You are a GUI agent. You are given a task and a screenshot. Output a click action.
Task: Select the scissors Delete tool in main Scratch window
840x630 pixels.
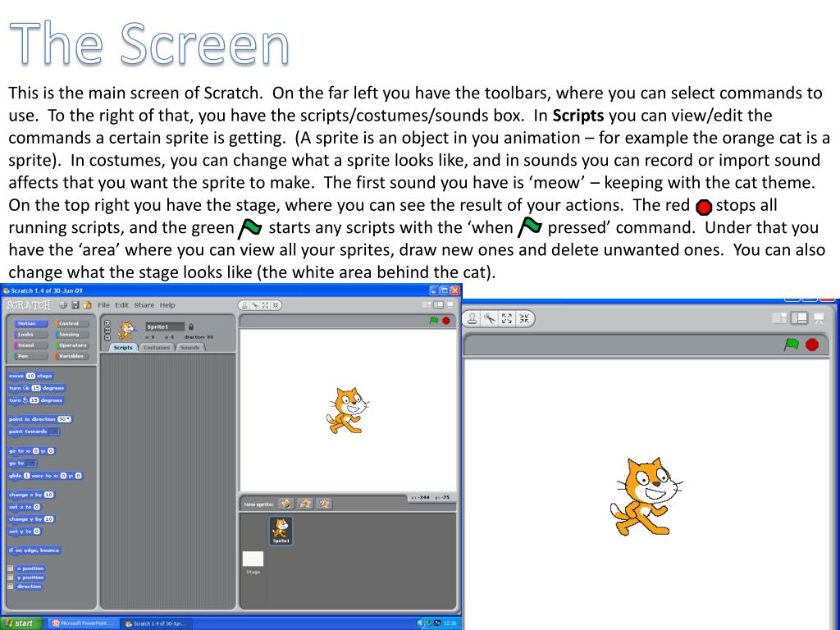[x=255, y=305]
